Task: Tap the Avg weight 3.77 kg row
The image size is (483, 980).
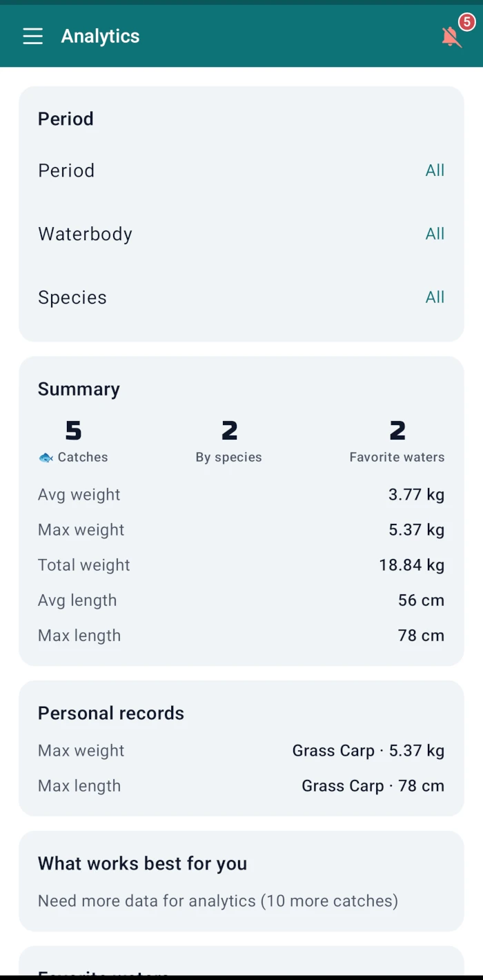Action: coord(241,495)
